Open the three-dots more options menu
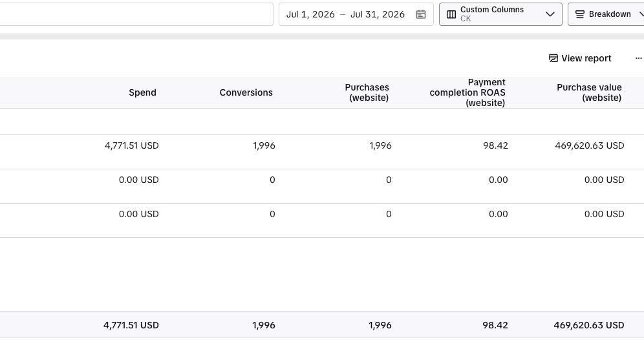 pyautogui.click(x=638, y=58)
